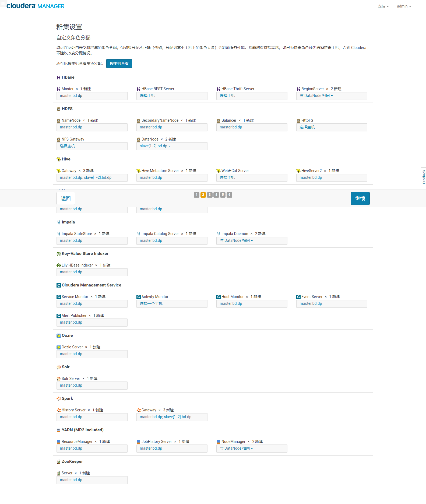
Task: Open the 支持 menu
Action: pos(383,6)
